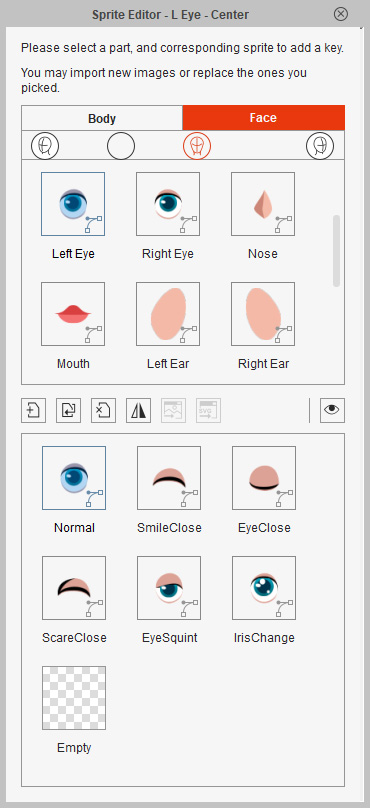Select the front-facing head angle icon
The height and width of the screenshot is (808, 370).
coord(197,146)
